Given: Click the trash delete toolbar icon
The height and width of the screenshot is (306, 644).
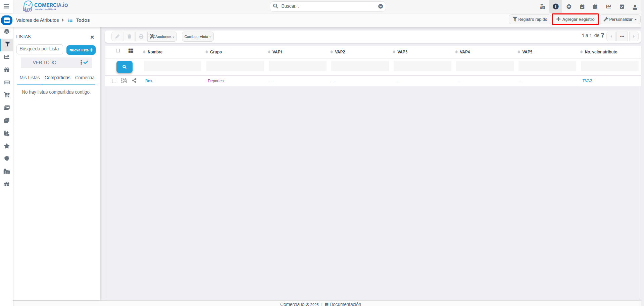Looking at the screenshot, I should tap(129, 37).
